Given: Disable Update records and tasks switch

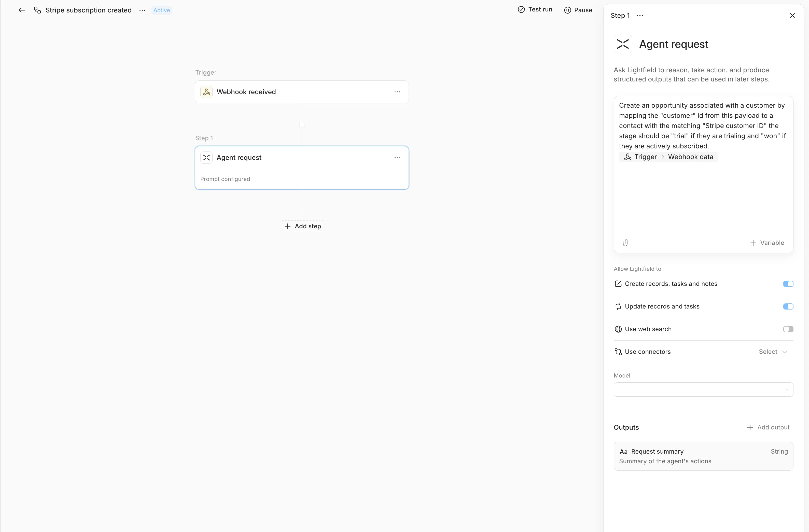Looking at the screenshot, I should coord(788,307).
